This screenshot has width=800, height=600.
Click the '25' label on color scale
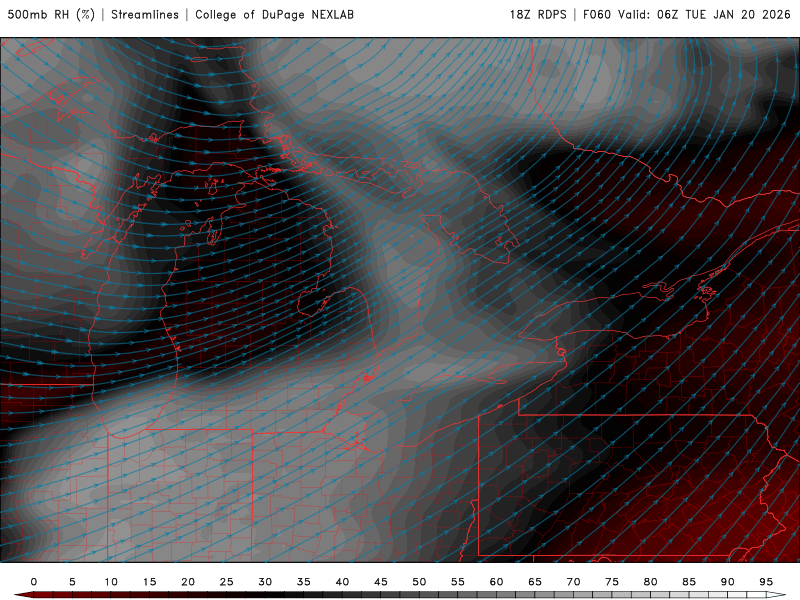(x=226, y=582)
